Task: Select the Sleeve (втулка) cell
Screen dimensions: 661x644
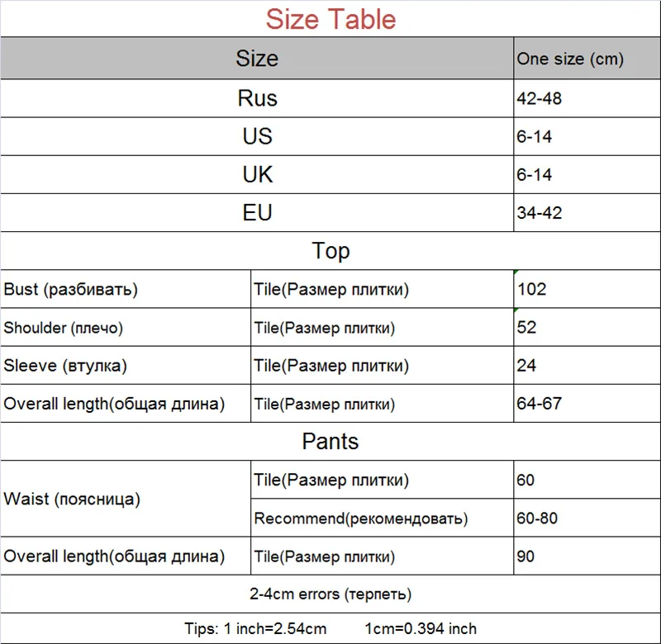Action: (126, 365)
